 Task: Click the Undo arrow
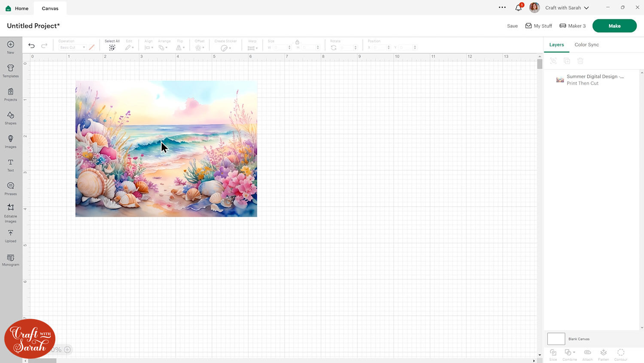coord(31,46)
